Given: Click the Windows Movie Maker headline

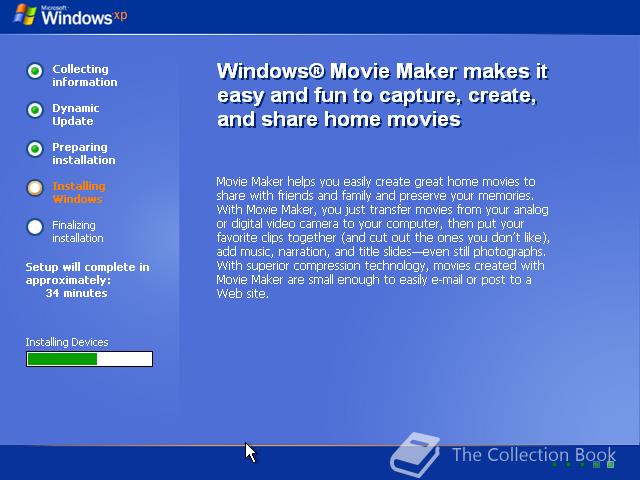Looking at the screenshot, I should click(382, 95).
